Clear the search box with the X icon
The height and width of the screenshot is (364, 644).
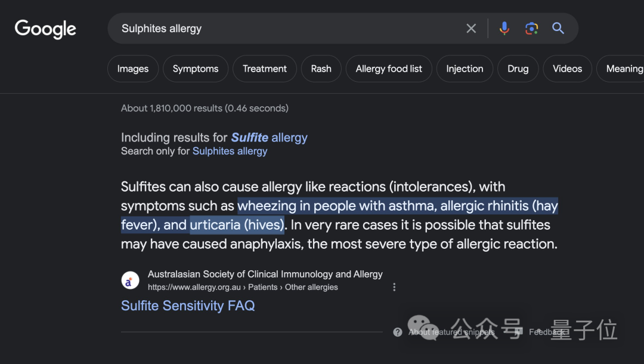click(471, 29)
